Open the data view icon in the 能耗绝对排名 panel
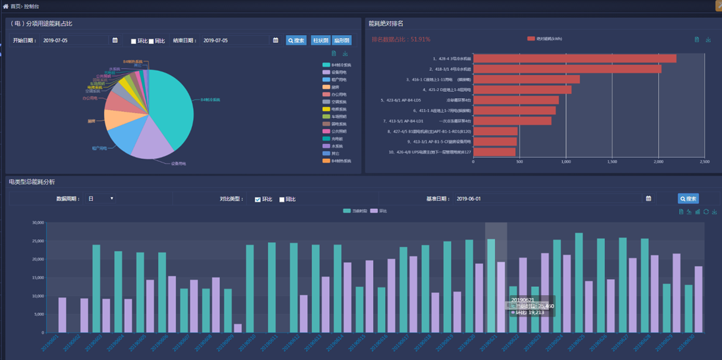Image resolution: width=722 pixels, height=360 pixels. [x=697, y=40]
